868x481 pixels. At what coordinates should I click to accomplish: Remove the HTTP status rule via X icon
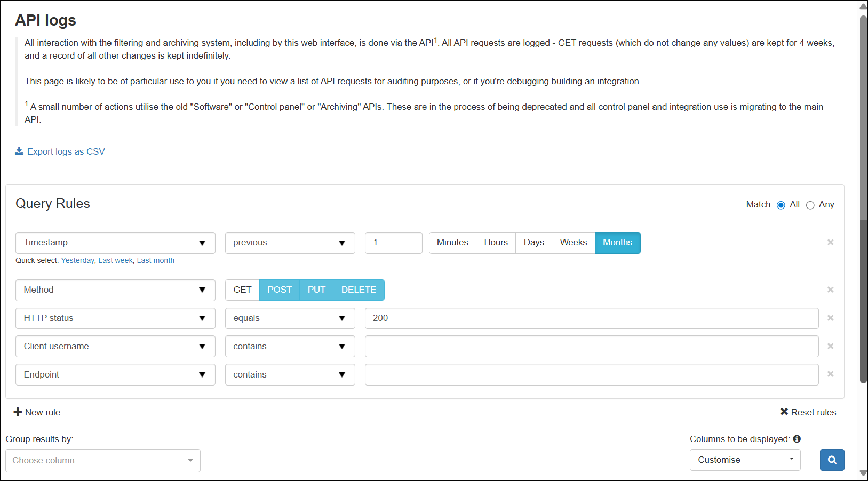click(830, 318)
